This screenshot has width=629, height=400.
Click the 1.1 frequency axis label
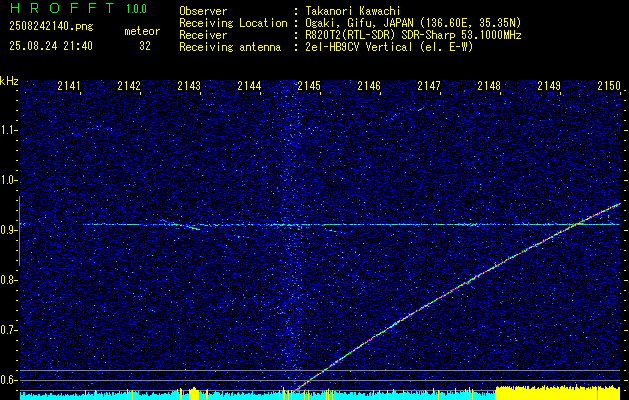(x=7, y=130)
